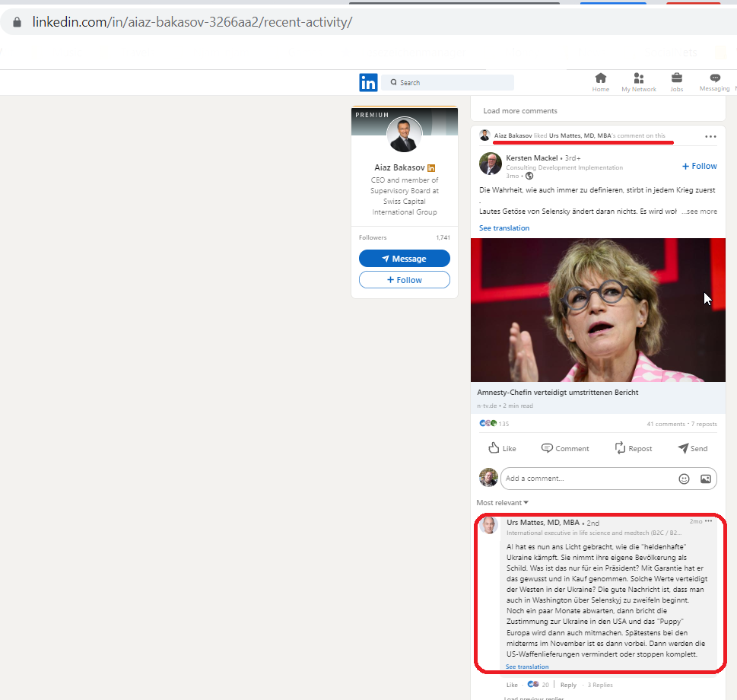737x700 pixels.
Task: Open Jobs briefcase icon
Action: pyautogui.click(x=676, y=78)
